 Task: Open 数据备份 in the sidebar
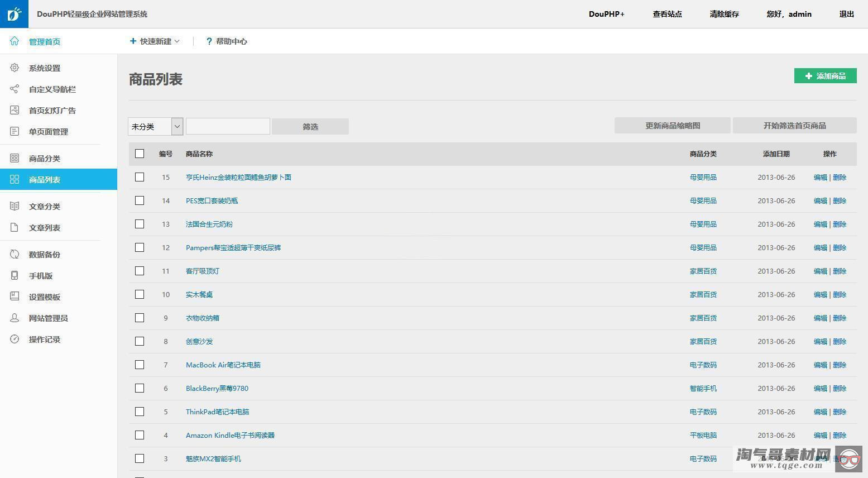click(x=45, y=255)
